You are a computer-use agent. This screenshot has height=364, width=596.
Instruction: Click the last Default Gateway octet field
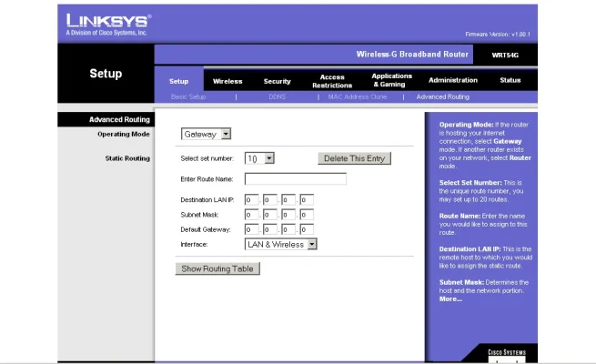[x=307, y=229]
